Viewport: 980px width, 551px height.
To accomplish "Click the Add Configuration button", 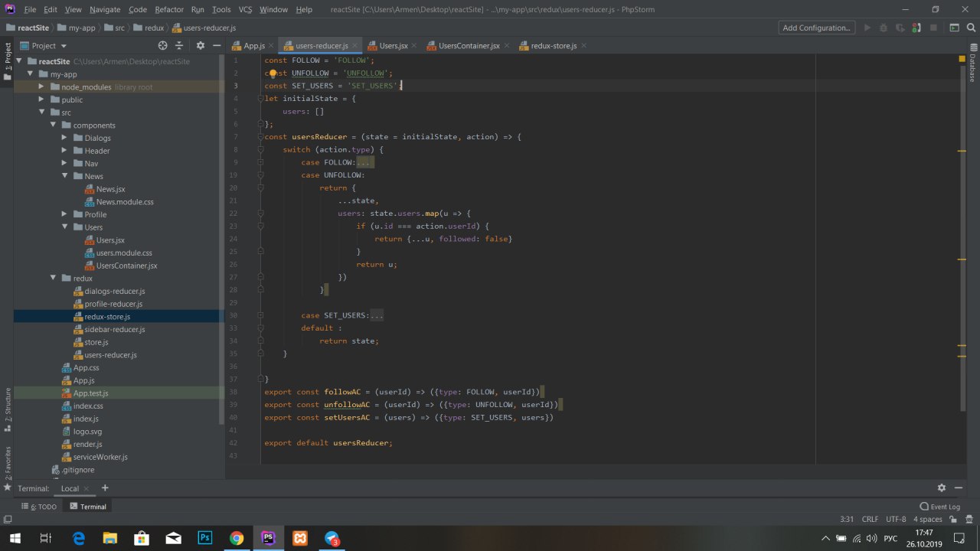I will tap(816, 28).
